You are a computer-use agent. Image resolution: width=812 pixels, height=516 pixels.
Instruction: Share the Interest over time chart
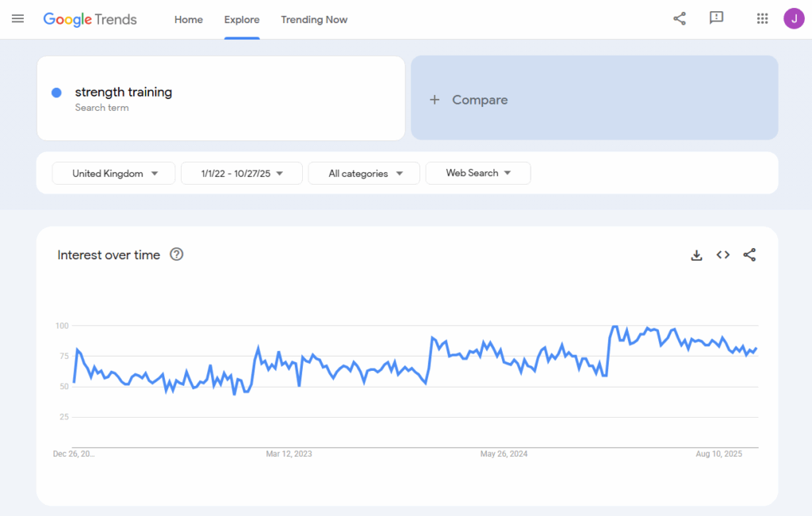point(749,255)
